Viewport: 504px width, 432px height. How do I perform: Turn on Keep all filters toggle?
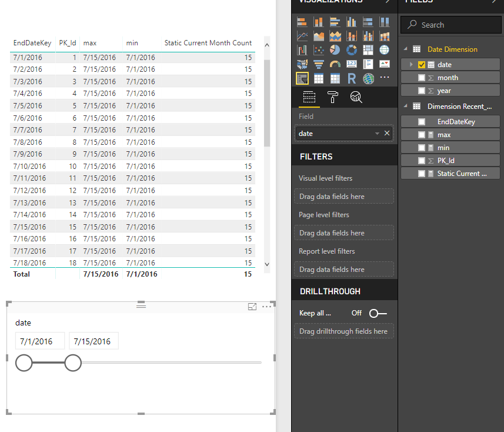tap(378, 313)
